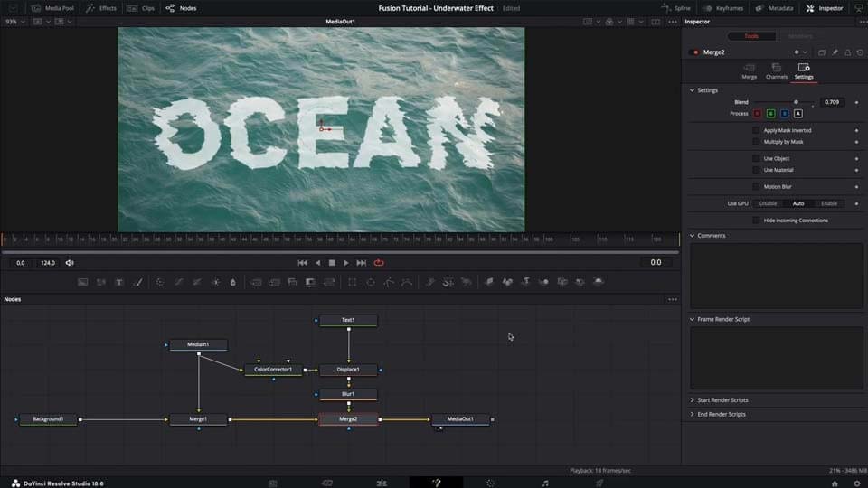Toggle the blue channel process button
This screenshot has width=868, height=488.
coord(785,114)
